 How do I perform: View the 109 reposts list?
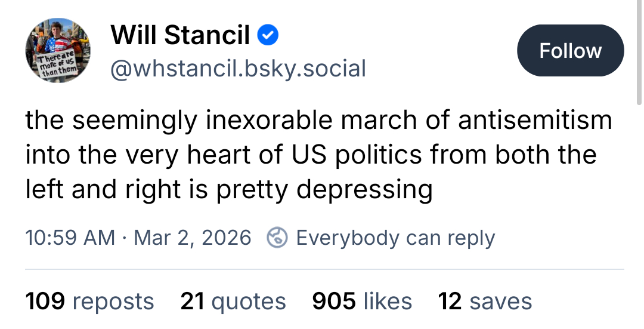(x=89, y=301)
